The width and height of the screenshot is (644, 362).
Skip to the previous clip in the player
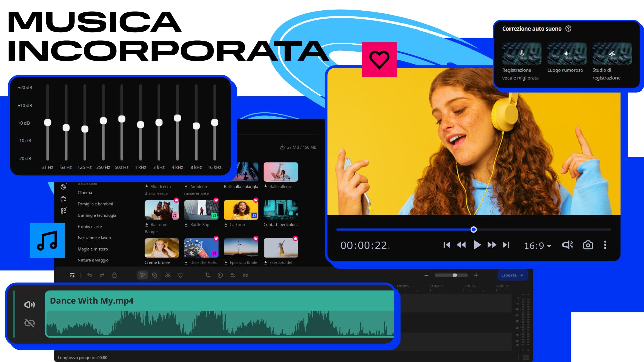pyautogui.click(x=447, y=245)
